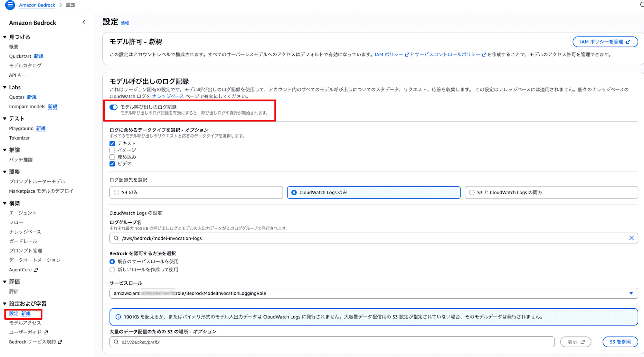Screen dimensions: 644x357
Task: Click search icon in log group field
Action: tap(116, 238)
